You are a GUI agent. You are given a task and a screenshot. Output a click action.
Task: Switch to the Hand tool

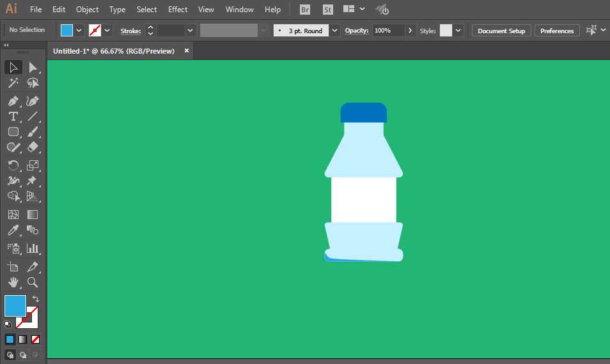13,282
